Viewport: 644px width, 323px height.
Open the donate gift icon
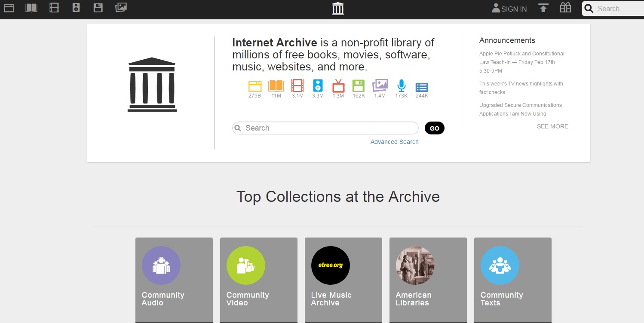point(565,8)
